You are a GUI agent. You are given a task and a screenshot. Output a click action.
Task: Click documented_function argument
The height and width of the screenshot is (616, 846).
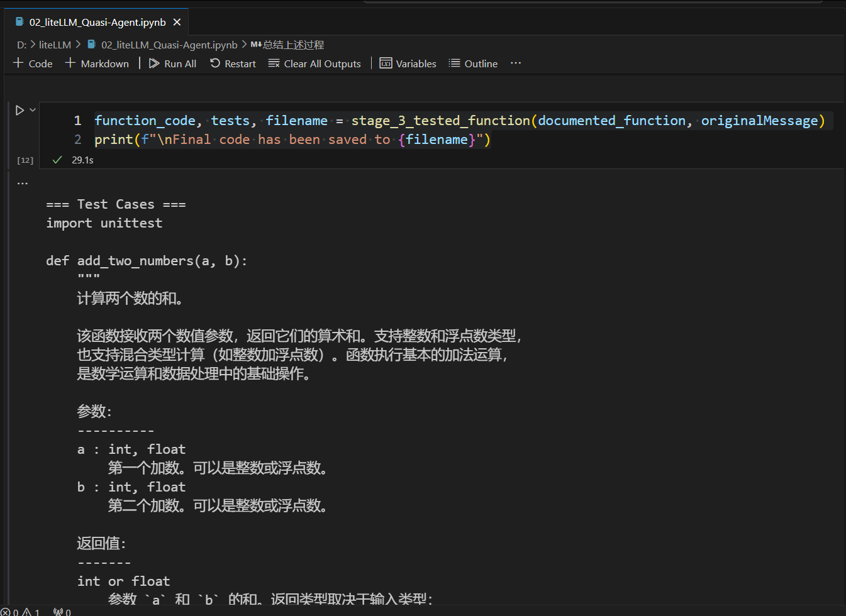(x=611, y=120)
